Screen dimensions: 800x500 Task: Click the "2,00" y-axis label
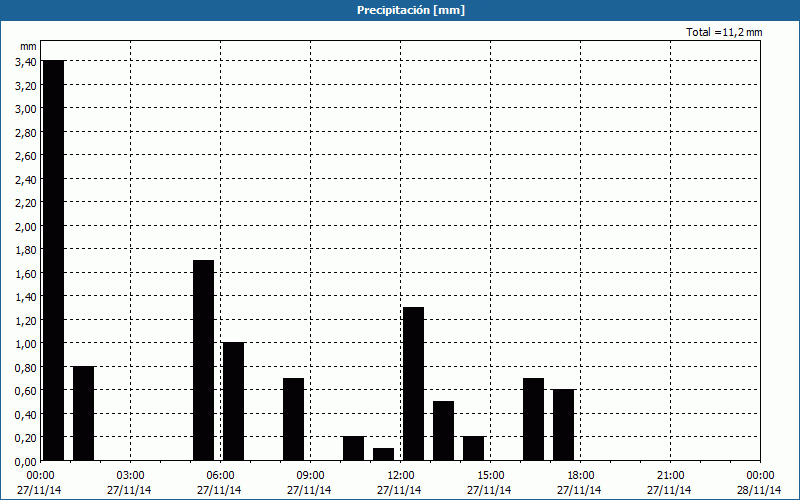(x=26, y=226)
